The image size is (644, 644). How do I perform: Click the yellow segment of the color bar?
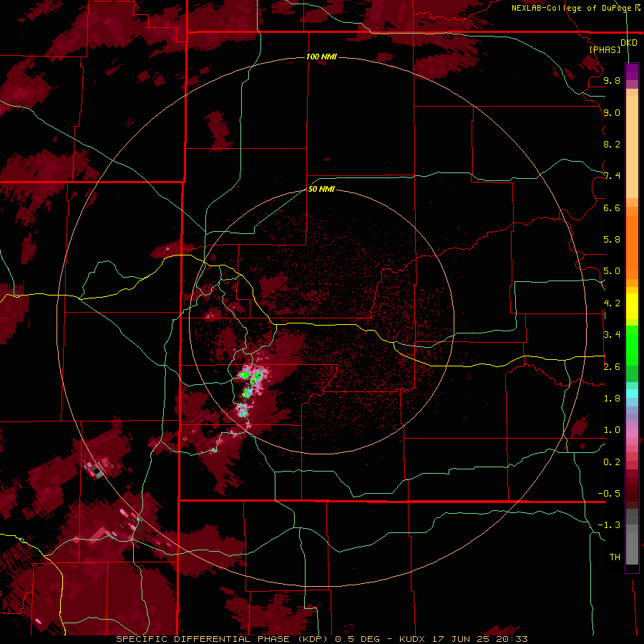point(632,306)
